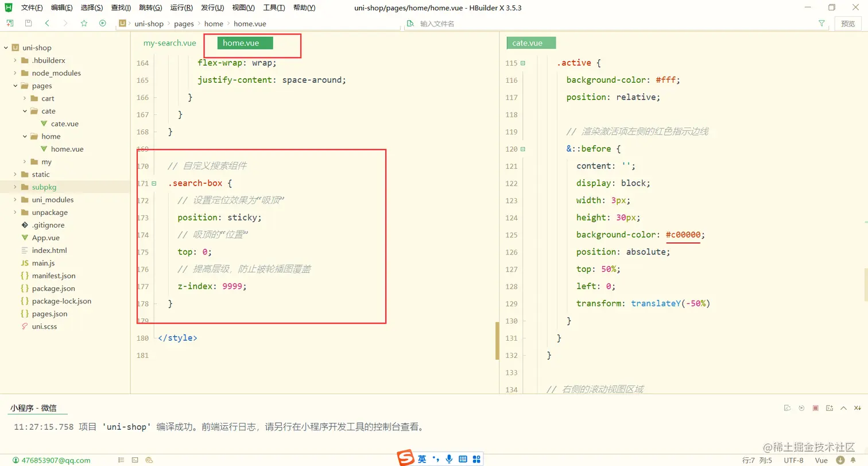
Task: Expand the my folder
Action: [25, 161]
